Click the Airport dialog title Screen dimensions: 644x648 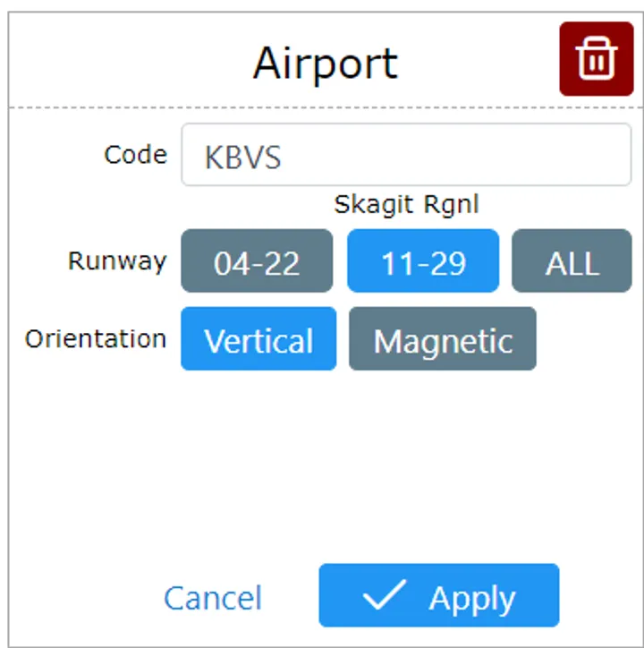[325, 63]
